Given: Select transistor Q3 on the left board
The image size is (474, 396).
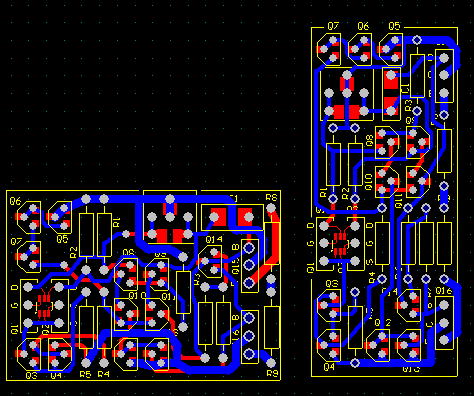Looking at the screenshot, I should (29, 354).
